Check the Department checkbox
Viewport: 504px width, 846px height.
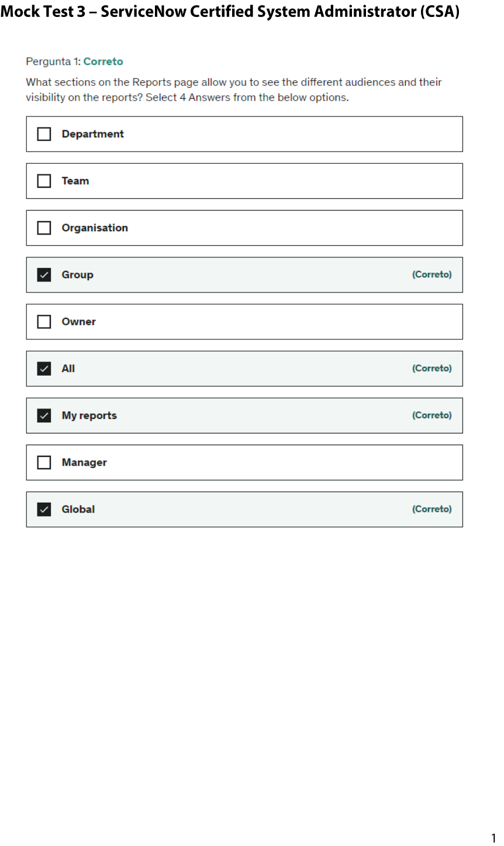pyautogui.click(x=44, y=134)
